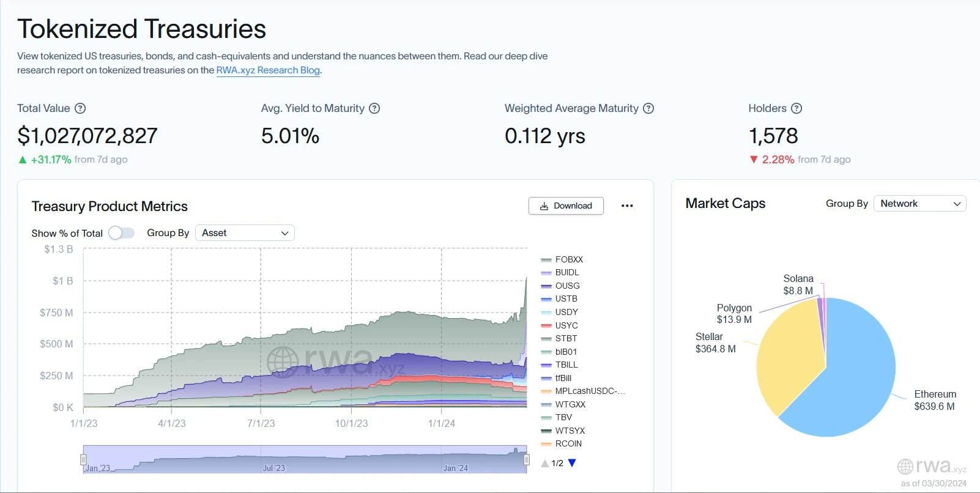Open the Asset Group By dropdown
Image resolution: width=980 pixels, height=493 pixels.
coord(245,233)
